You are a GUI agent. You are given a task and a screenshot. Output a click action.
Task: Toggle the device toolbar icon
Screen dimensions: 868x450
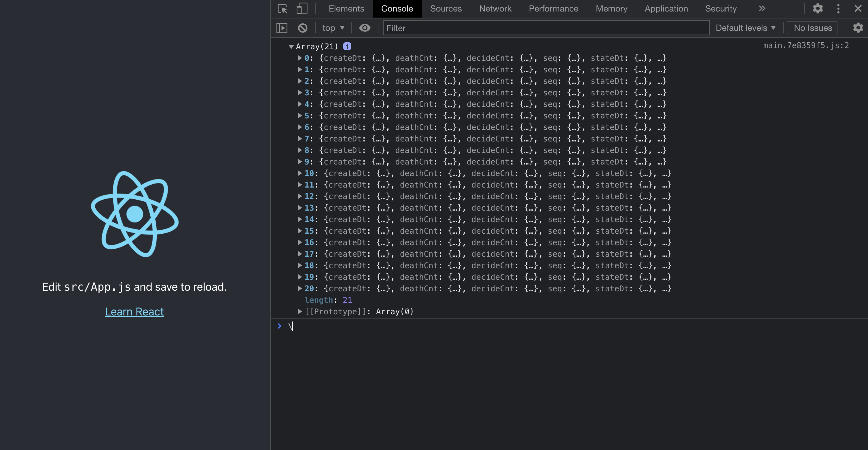click(x=302, y=8)
